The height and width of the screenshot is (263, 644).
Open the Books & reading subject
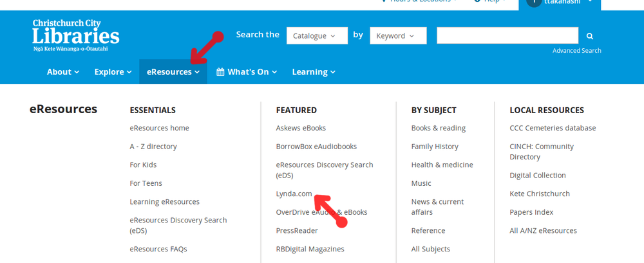tap(439, 128)
